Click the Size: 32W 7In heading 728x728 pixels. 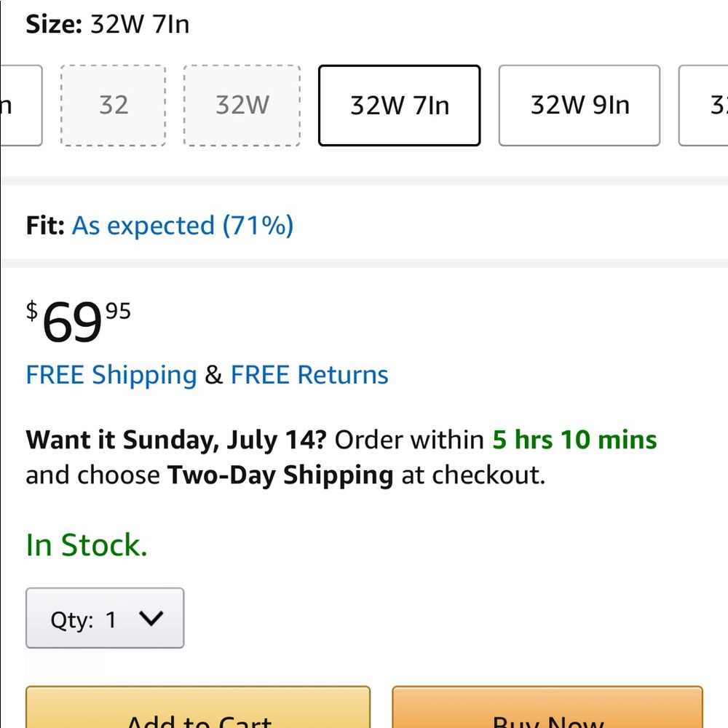pyautogui.click(x=108, y=25)
